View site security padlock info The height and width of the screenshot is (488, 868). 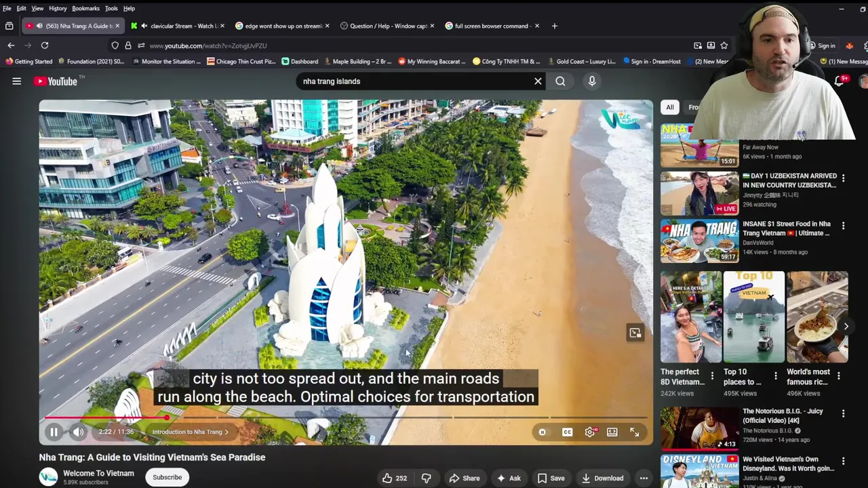pyautogui.click(x=127, y=45)
